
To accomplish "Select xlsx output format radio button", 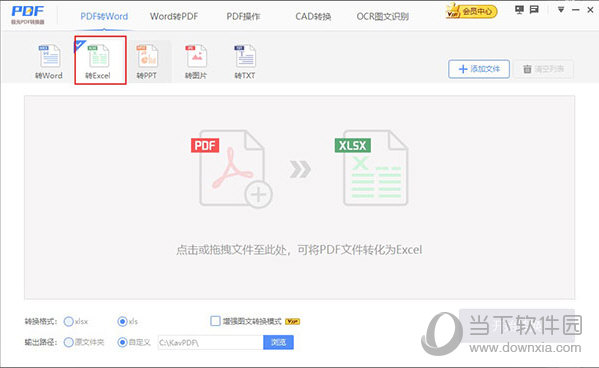I will (x=69, y=321).
